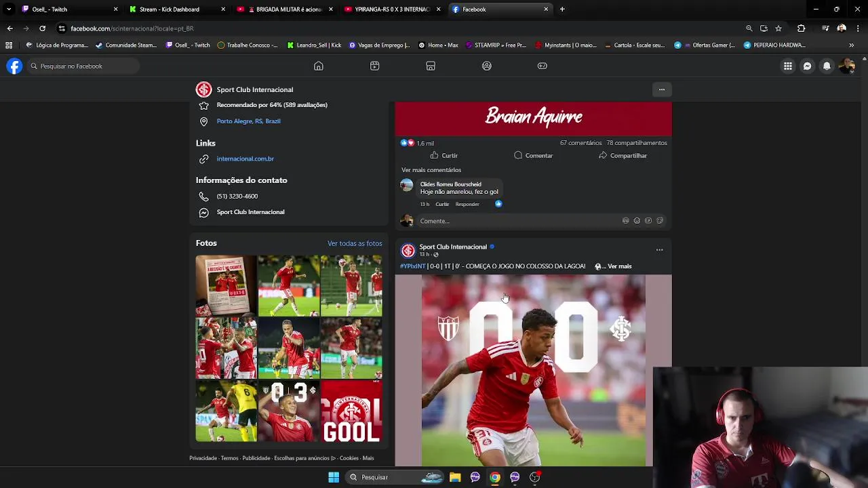The image size is (868, 488).
Task: Click the Cookies footer link
Action: click(x=349, y=458)
